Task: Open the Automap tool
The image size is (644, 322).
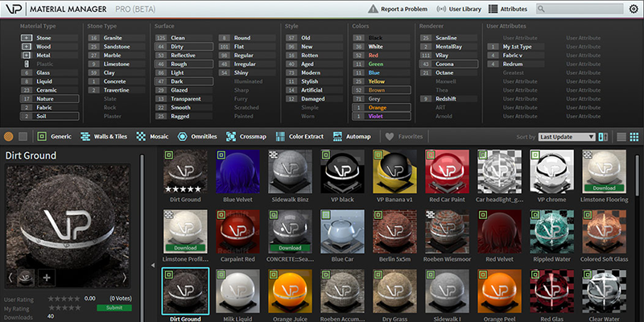Action: tap(352, 136)
